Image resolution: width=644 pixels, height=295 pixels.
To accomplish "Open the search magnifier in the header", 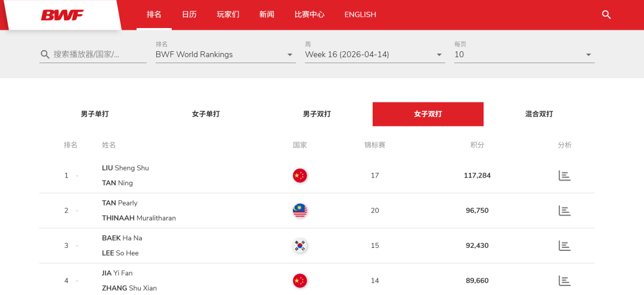I will [x=606, y=15].
